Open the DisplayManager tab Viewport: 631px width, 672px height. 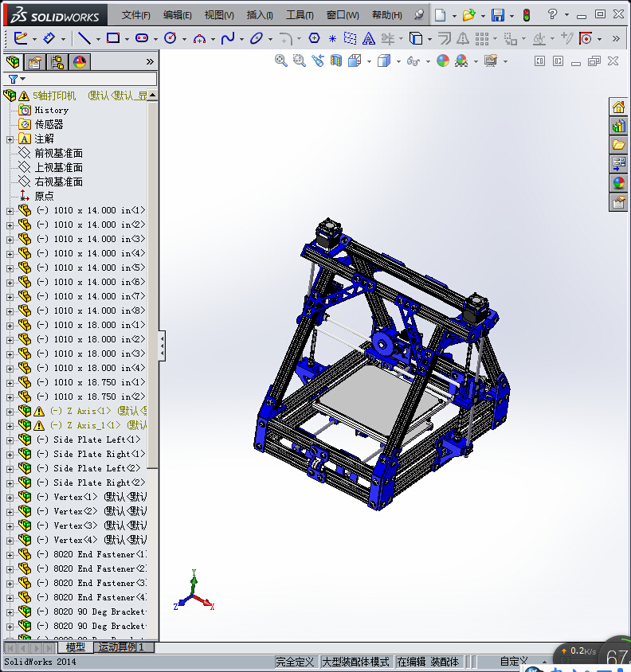[80, 62]
